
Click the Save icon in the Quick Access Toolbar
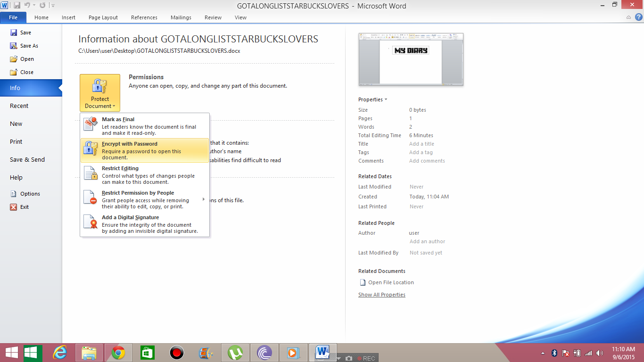tap(17, 6)
